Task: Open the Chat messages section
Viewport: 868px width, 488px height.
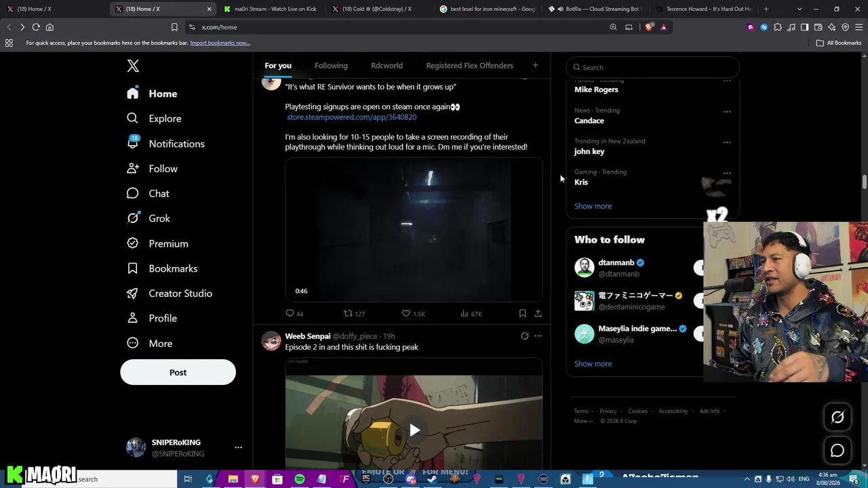Action: coord(148,194)
